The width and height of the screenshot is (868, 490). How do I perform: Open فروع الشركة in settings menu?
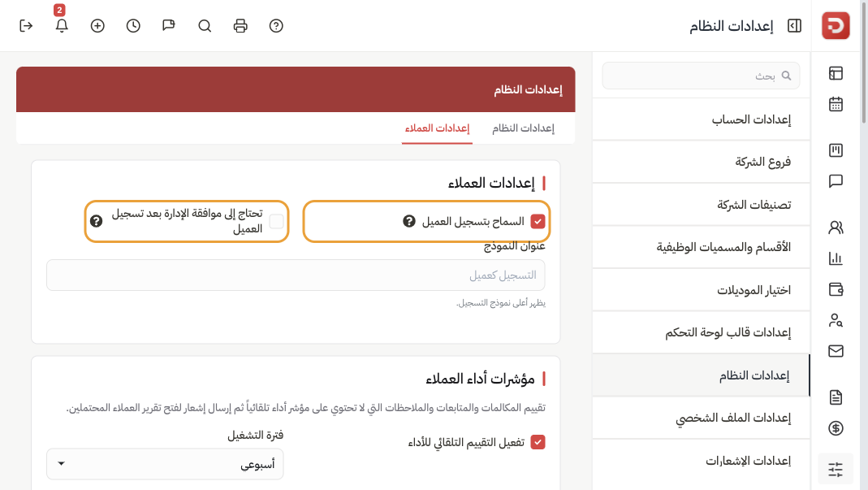[701, 162]
